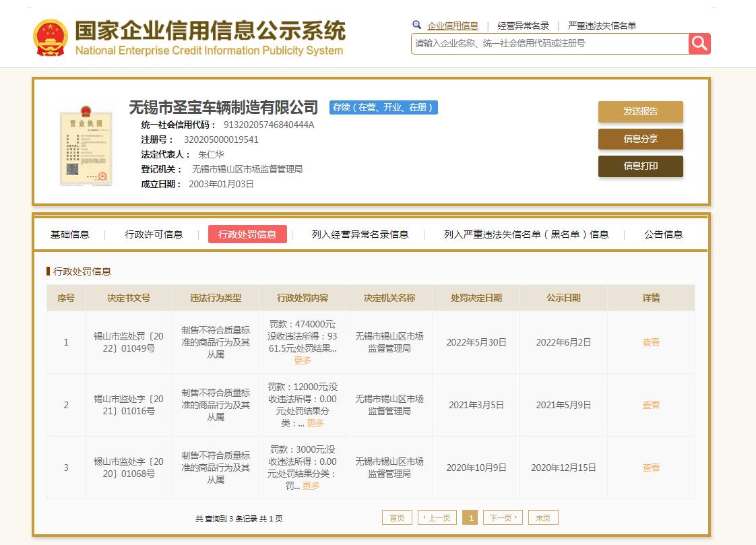Select the 行政处罚信息 tab
The height and width of the screenshot is (545, 756).
pyautogui.click(x=247, y=234)
